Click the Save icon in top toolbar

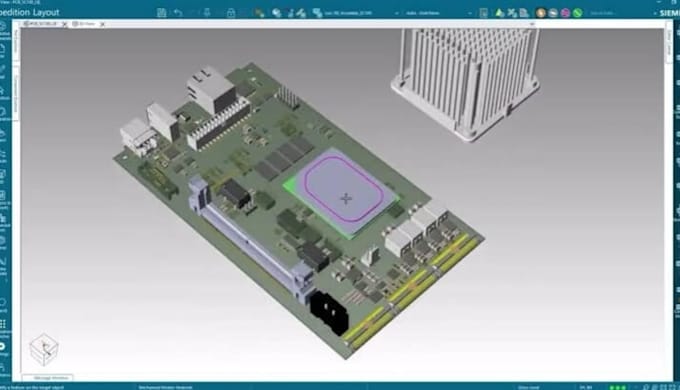pos(161,13)
